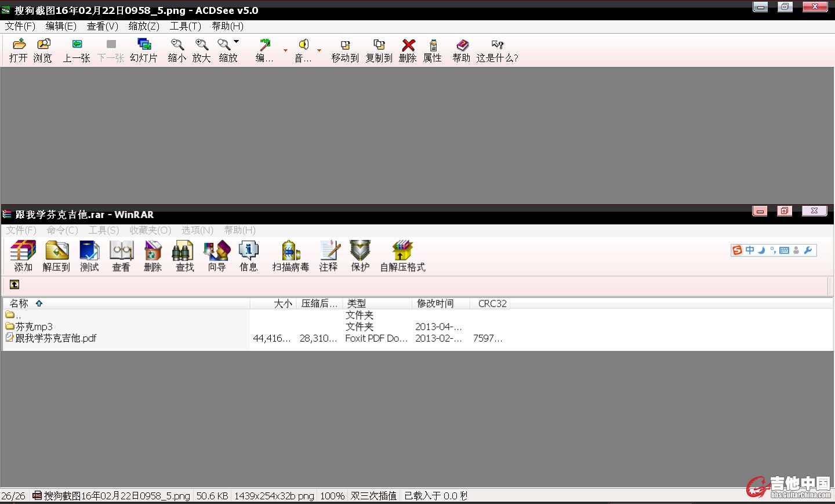Viewport: 835px width, 504px height.
Task: Click the red X Delete (删除) icon in ACDSee
Action: coord(408,45)
